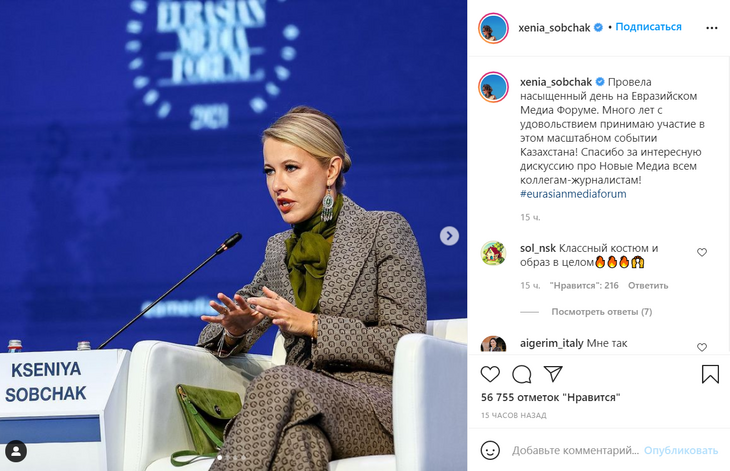Image resolution: width=730 pixels, height=471 pixels.
Task: Share the post via paper plane icon
Action: tap(553, 374)
